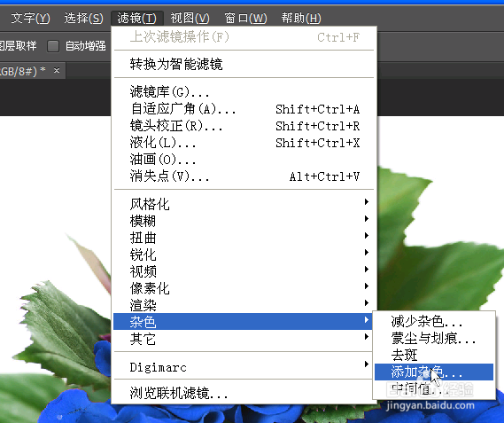Expand the 风格化 submenu
The height and width of the screenshot is (423, 504).
tap(244, 204)
